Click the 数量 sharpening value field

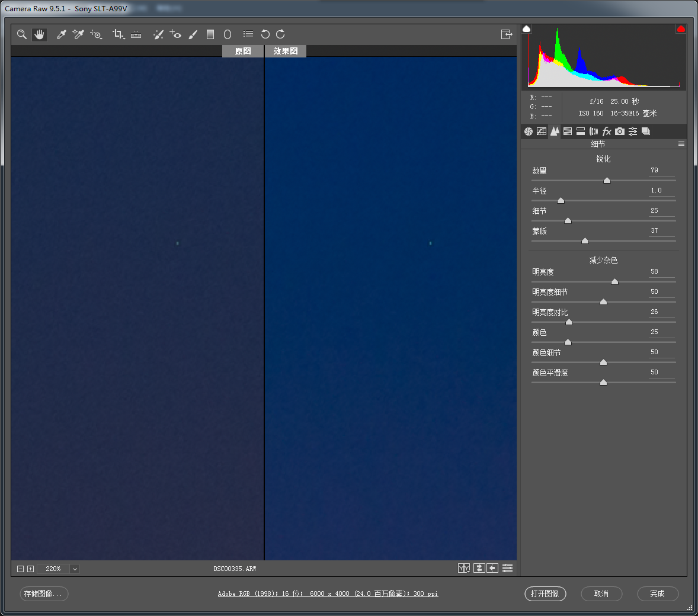(661, 171)
